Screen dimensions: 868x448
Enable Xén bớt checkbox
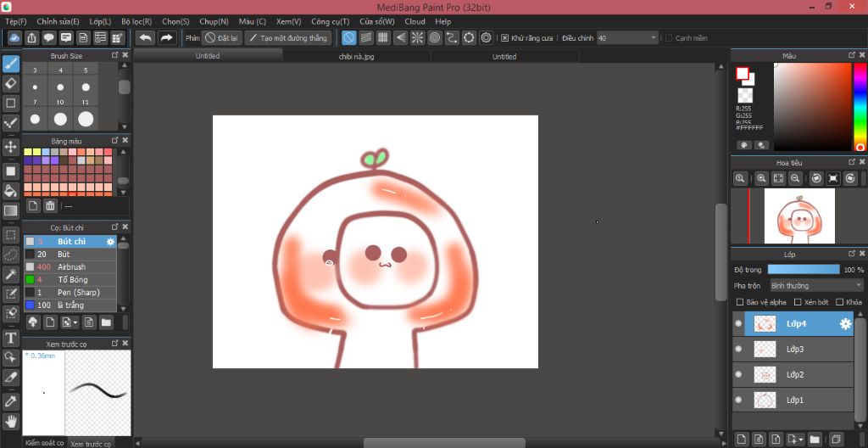pyautogui.click(x=798, y=302)
